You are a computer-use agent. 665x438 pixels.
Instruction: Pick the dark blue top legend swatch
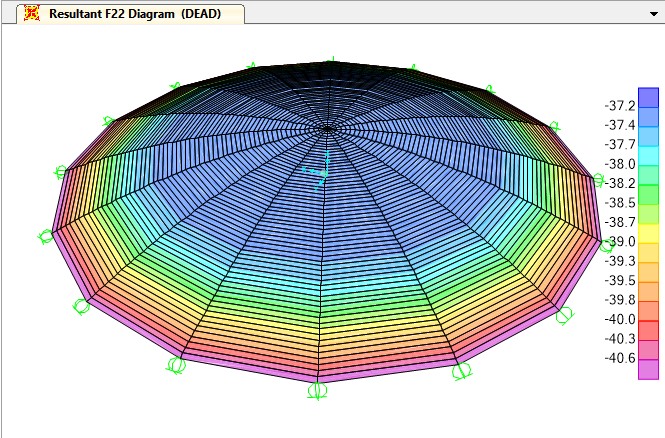click(648, 98)
